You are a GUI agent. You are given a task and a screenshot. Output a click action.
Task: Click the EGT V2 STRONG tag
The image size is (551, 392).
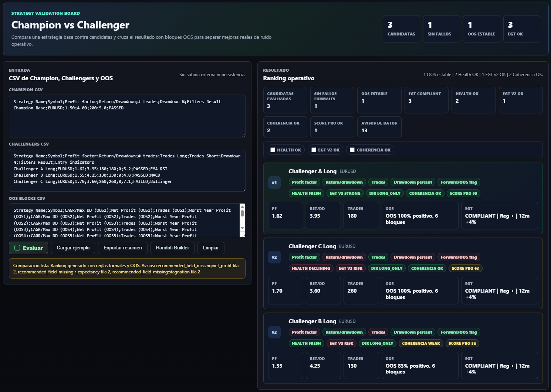point(345,193)
